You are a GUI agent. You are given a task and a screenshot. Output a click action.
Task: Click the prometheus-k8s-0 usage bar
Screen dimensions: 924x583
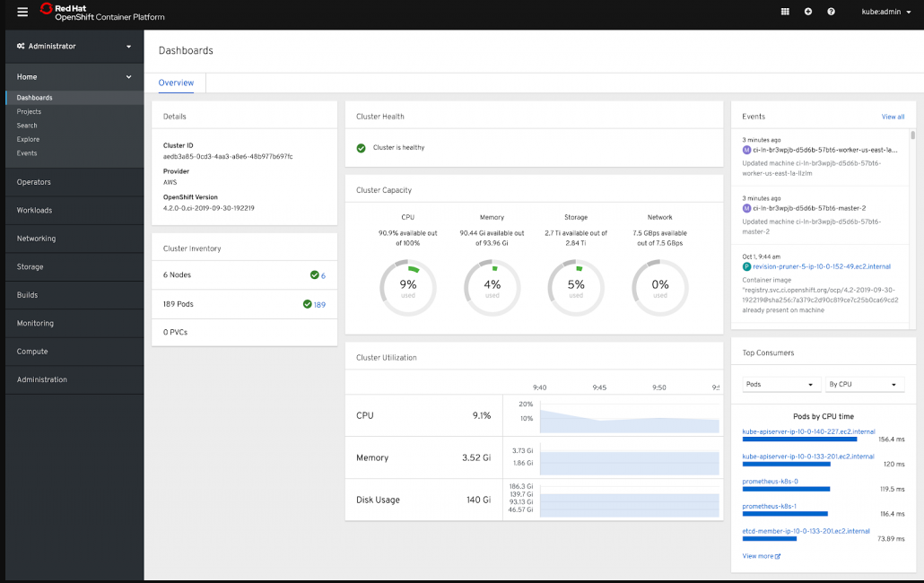[x=786, y=489]
